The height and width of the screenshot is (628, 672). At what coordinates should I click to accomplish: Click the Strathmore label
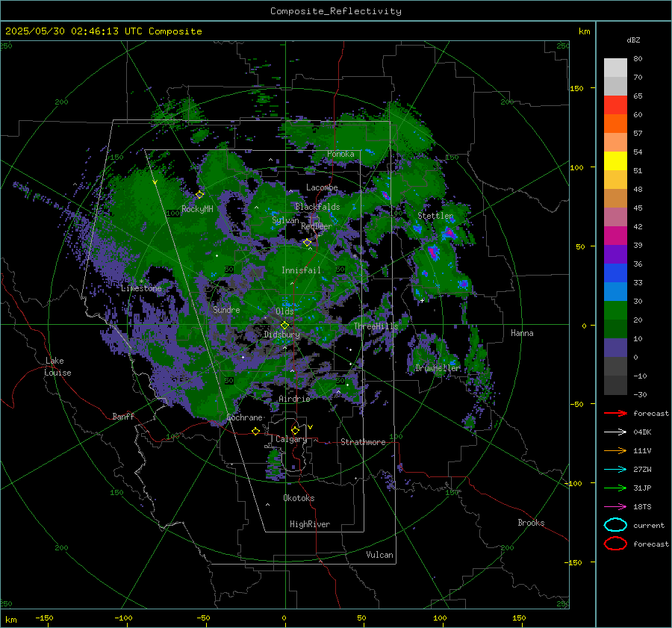click(363, 442)
